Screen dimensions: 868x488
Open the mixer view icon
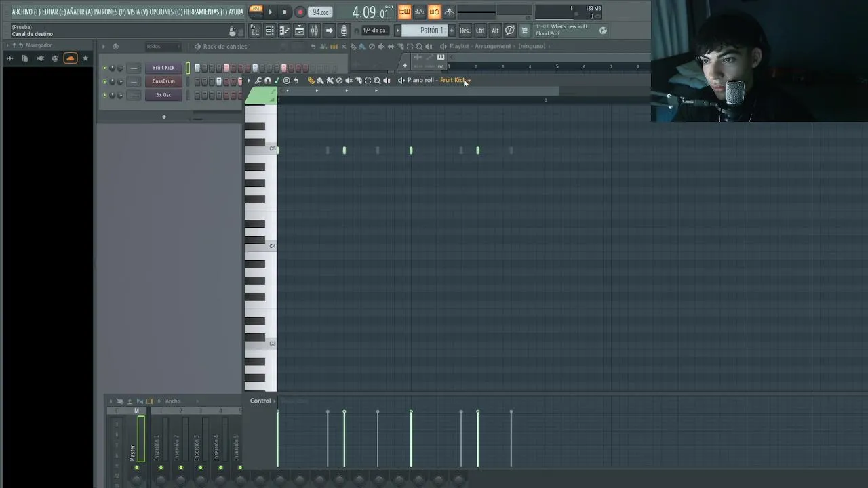click(314, 30)
